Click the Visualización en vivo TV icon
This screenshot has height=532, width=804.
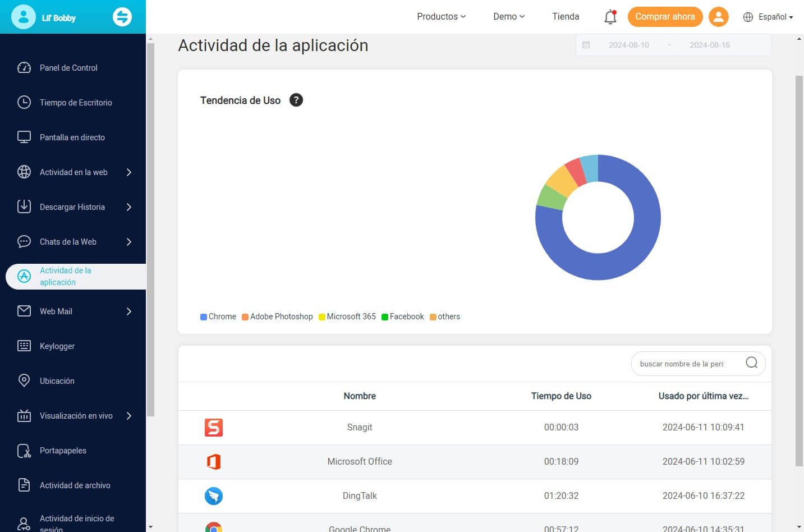(x=24, y=416)
